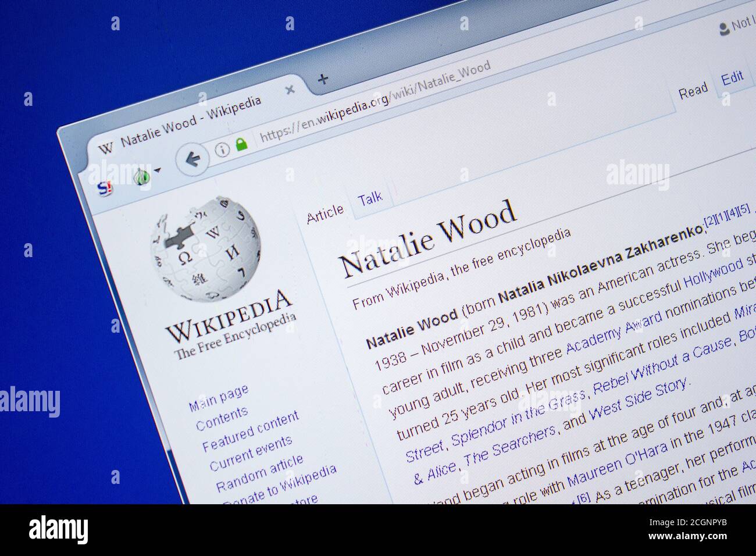Open Donate to Wikipedia link
Viewport: 756px width, 556px height.
(x=279, y=485)
